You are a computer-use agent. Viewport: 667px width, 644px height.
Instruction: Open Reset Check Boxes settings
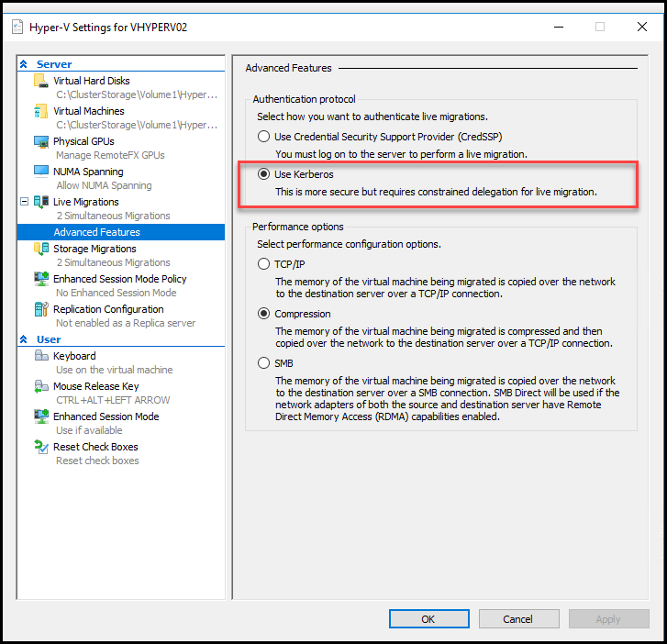pyautogui.click(x=95, y=447)
